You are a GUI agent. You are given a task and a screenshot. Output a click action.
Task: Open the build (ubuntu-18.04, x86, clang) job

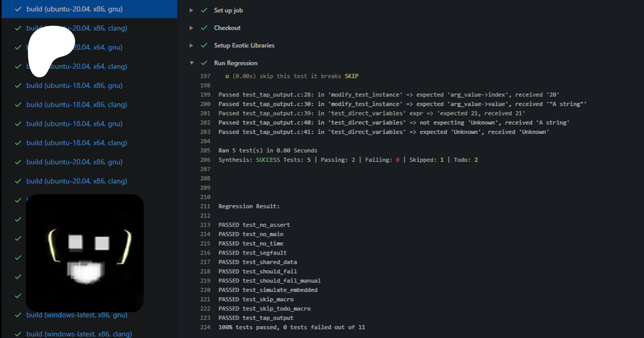pos(77,105)
